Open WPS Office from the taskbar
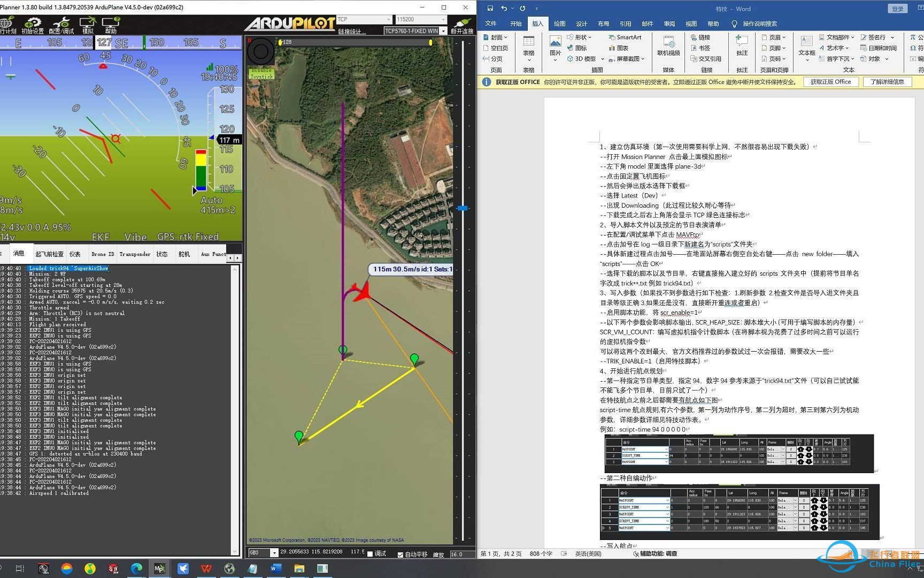924x578 pixels. tap(206, 568)
